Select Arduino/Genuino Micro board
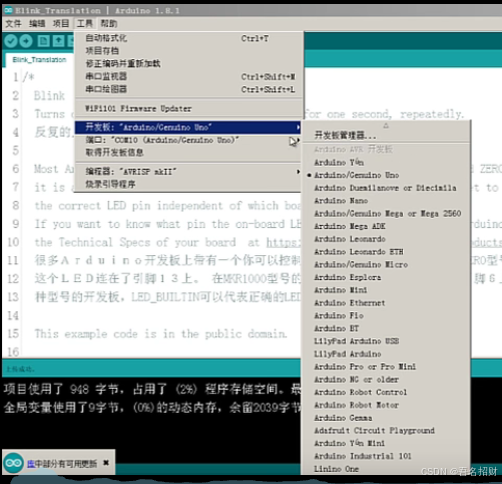The height and width of the screenshot is (484, 502). click(386, 265)
